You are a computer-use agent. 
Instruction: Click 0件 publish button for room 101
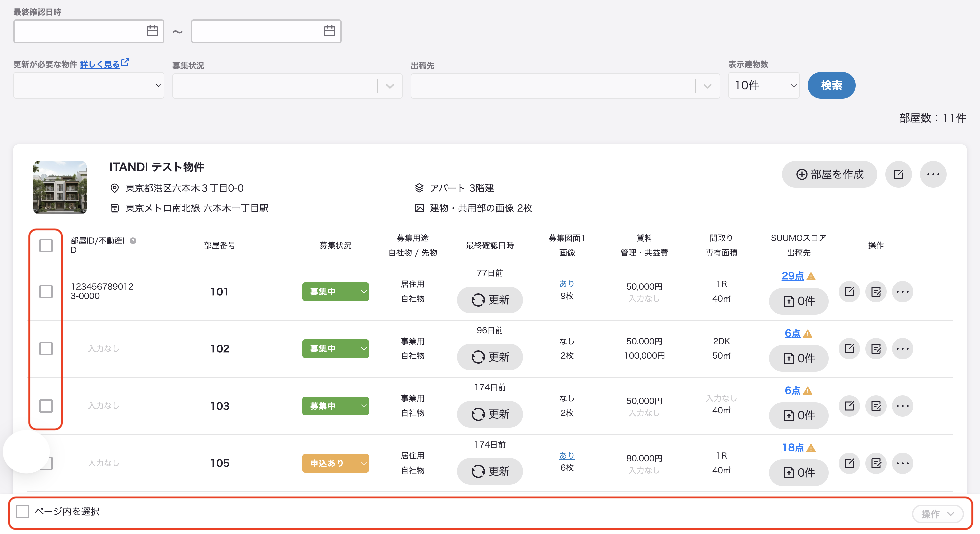[x=799, y=301]
